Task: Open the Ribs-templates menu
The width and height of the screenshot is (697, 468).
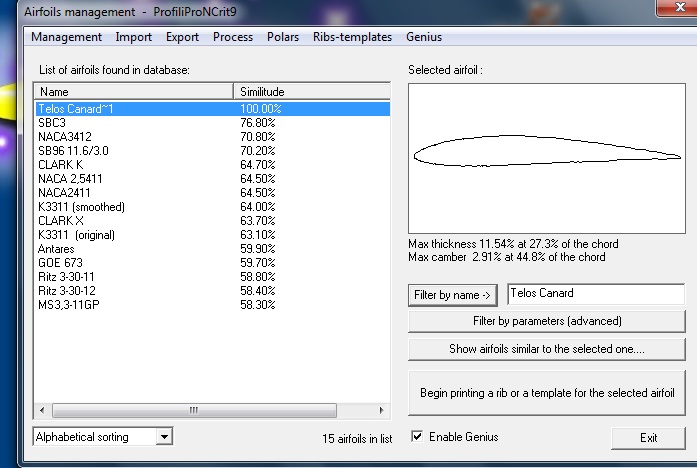Action: 352,37
